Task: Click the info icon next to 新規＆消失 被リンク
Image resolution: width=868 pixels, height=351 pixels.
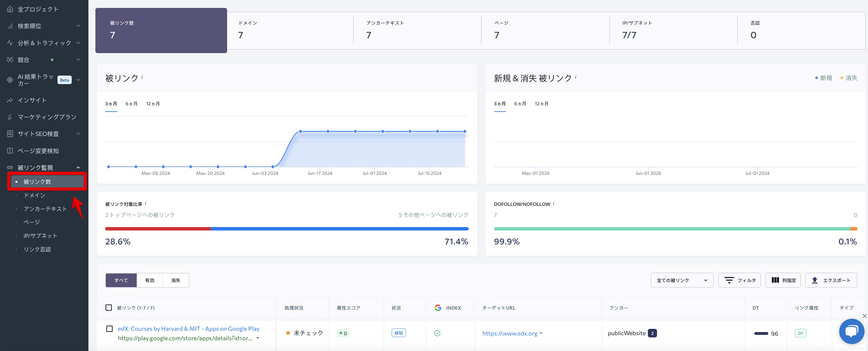Action: pos(576,77)
